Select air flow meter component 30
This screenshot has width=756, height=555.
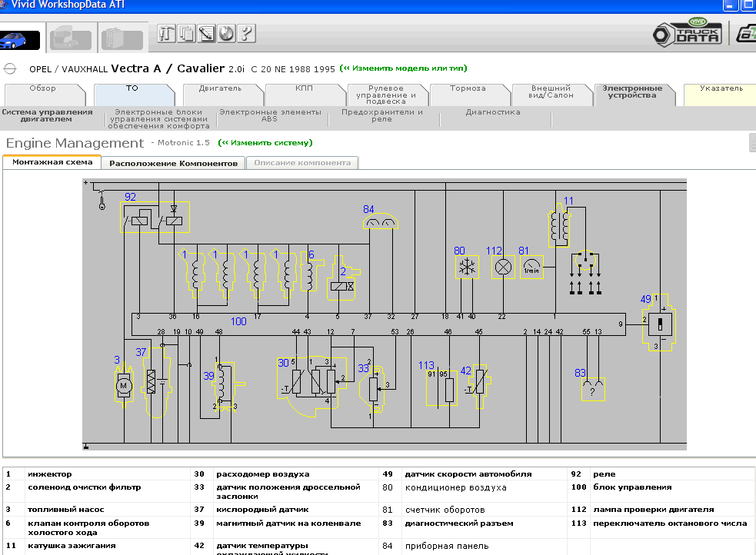(312, 385)
